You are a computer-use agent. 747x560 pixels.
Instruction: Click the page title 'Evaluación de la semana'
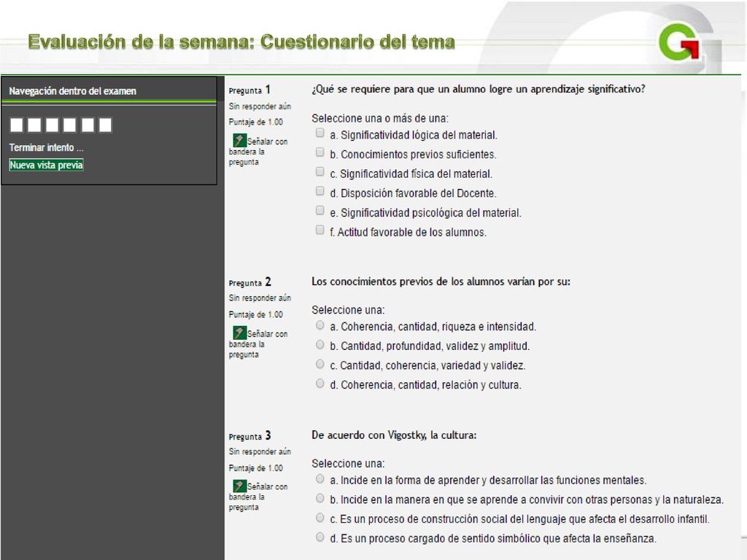241,42
